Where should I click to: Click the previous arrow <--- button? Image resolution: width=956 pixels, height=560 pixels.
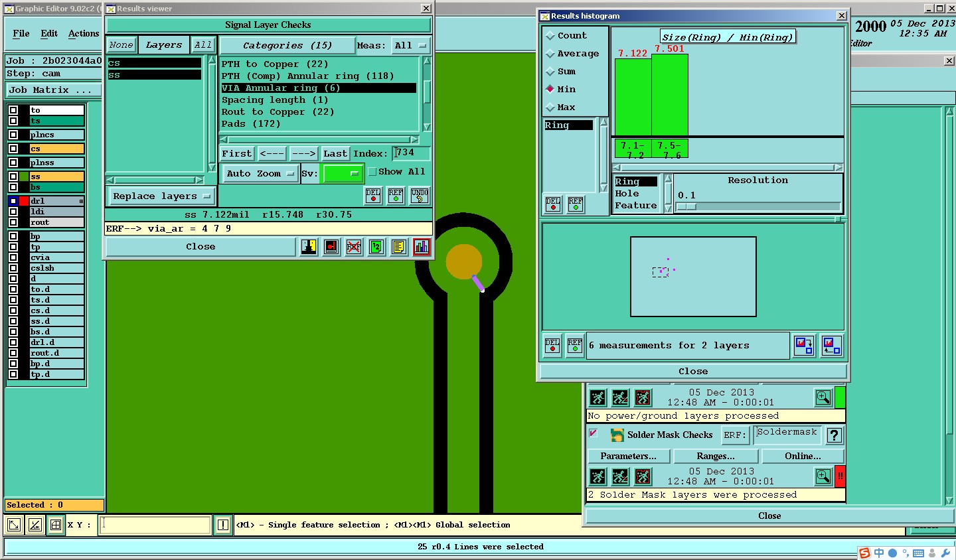coord(272,153)
